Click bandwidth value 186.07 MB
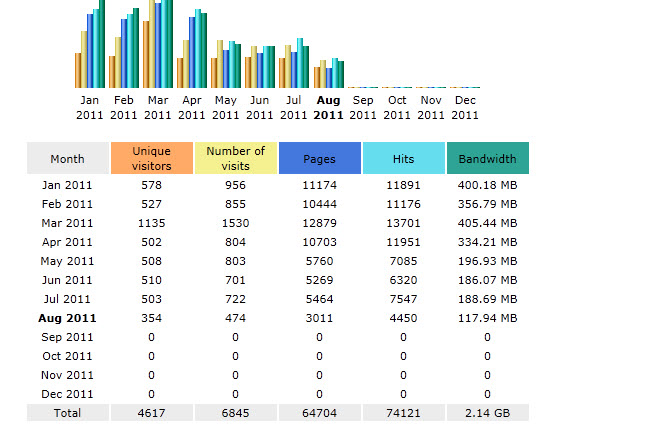This screenshot has height=438, width=647. [x=488, y=280]
